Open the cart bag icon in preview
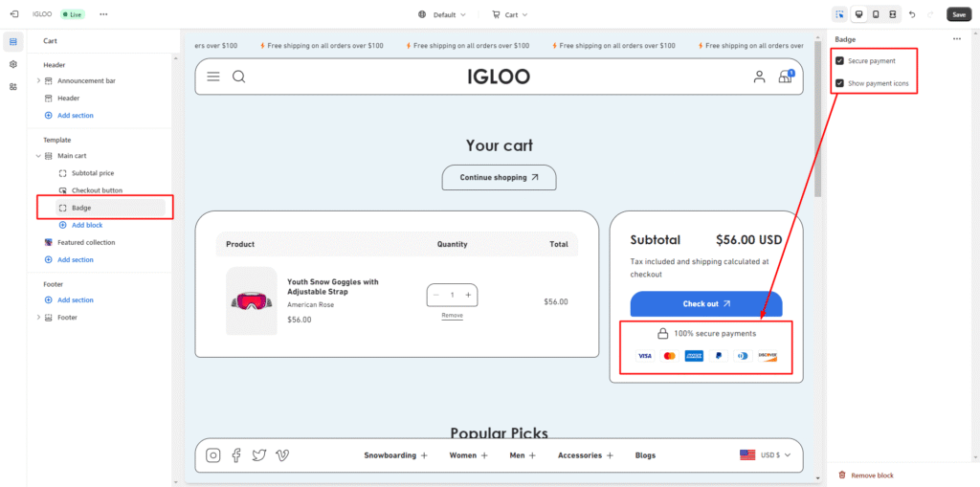Viewport: 980px width, 487px height. click(785, 77)
